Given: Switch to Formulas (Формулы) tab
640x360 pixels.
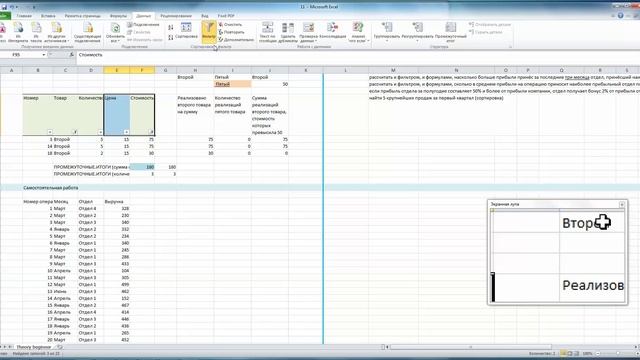Looking at the screenshot, I should point(118,16).
